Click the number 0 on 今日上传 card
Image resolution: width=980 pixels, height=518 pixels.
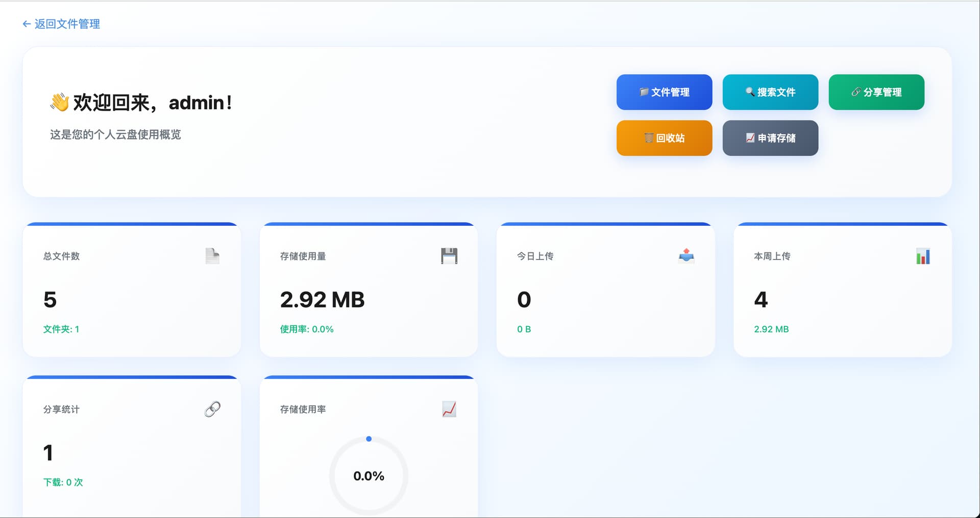click(x=524, y=299)
